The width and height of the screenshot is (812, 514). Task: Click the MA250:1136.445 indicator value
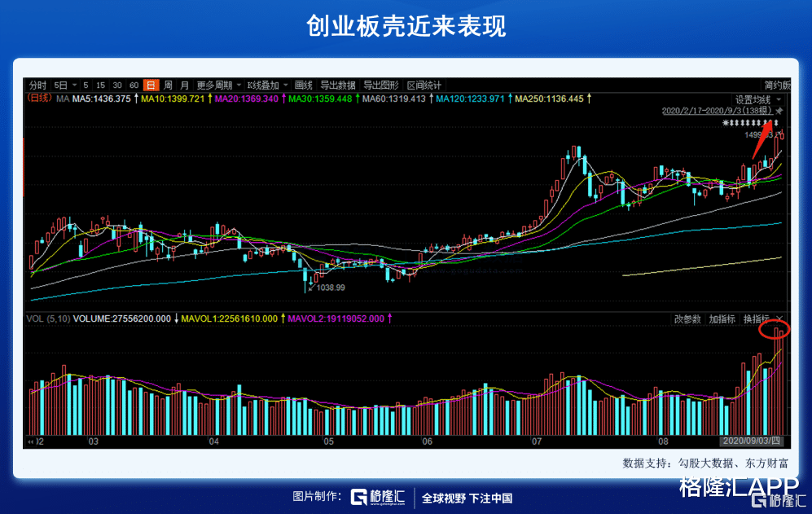coord(549,99)
